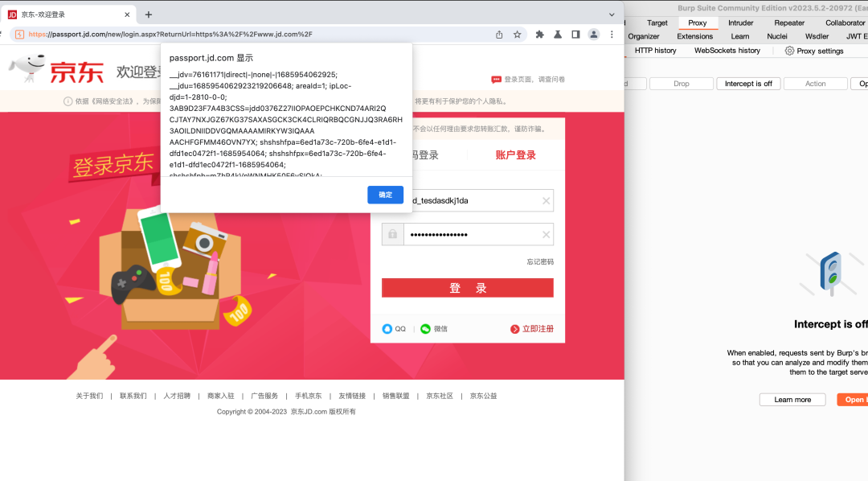Viewport: 868px width, 481px height.
Task: Click the share page icon in the address bar
Action: 499,35
